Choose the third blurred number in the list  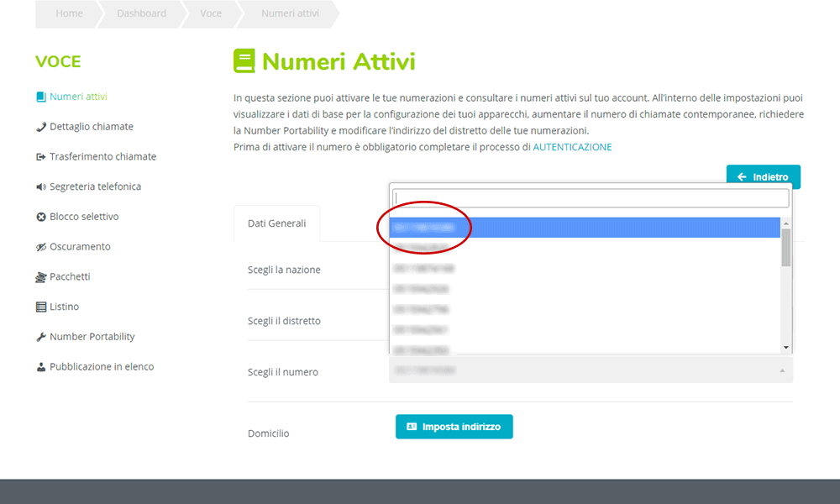[x=585, y=268]
